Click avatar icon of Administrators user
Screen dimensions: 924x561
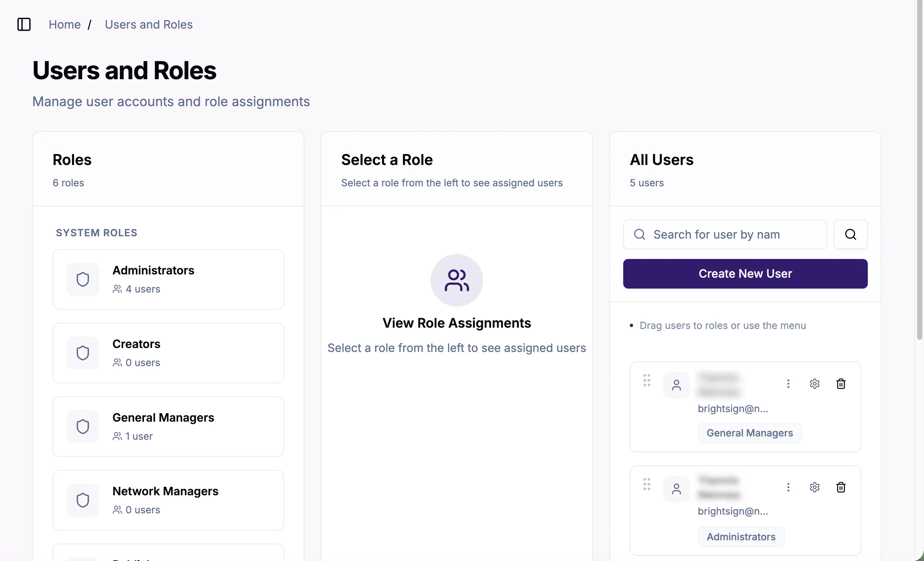(676, 489)
